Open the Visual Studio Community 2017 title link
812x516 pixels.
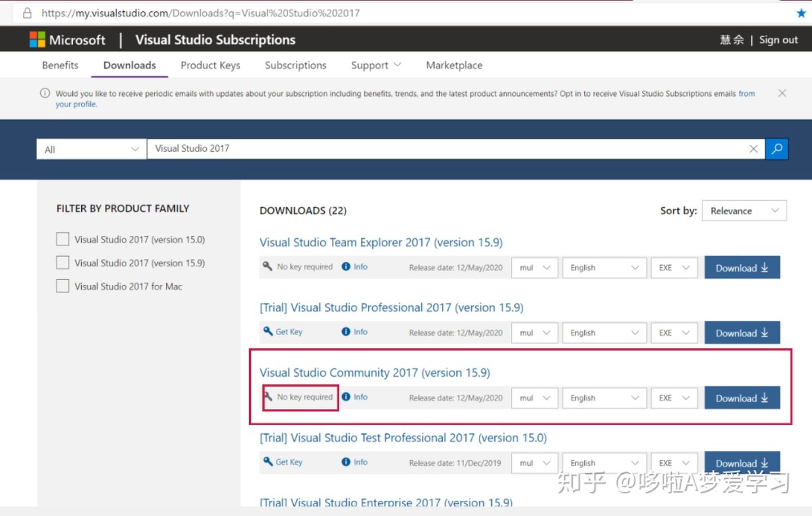[x=374, y=373]
